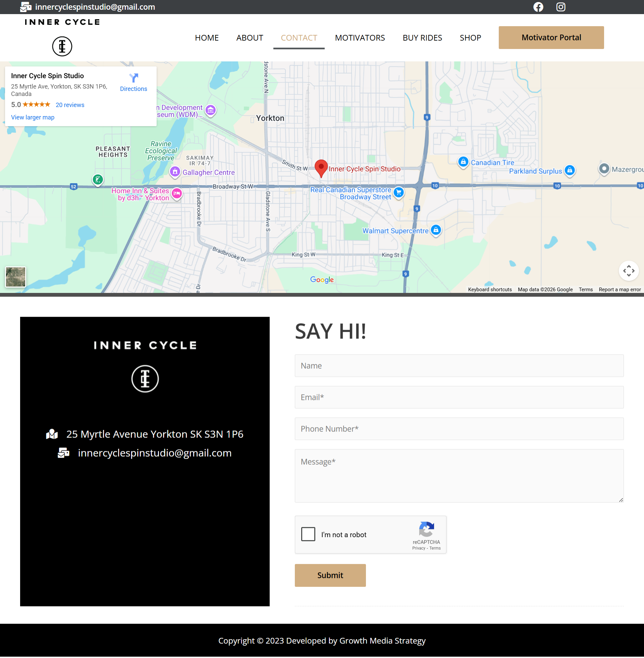Open the 20 reviews link
The width and height of the screenshot is (644, 658).
coord(70,105)
